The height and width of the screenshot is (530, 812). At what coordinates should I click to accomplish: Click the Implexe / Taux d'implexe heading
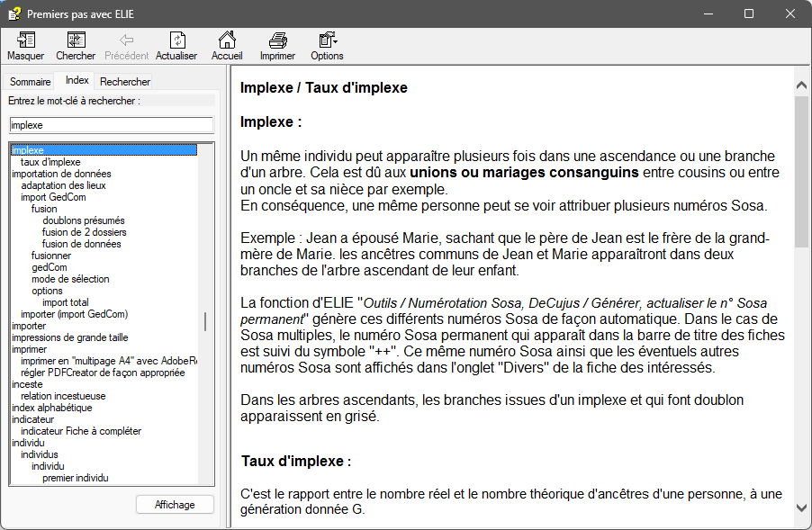[324, 88]
